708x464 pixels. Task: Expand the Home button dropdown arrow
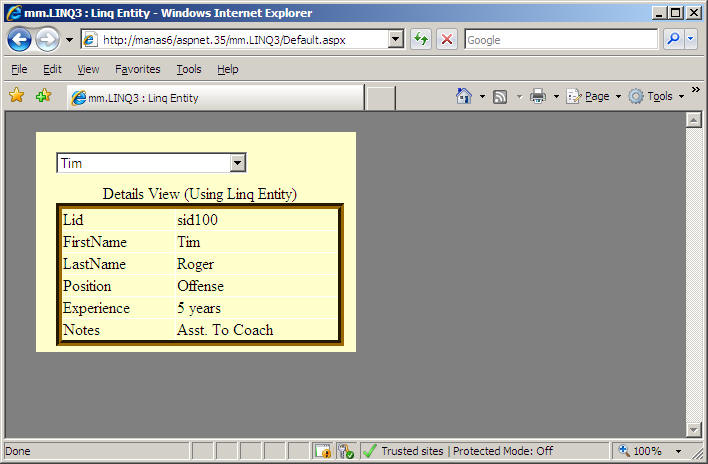pyautogui.click(x=482, y=96)
